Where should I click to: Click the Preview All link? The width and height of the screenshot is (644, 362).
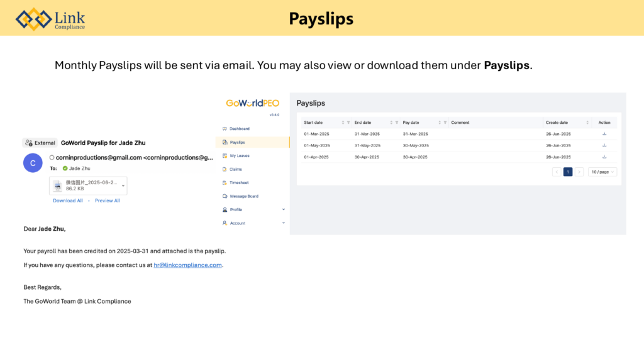108,200
